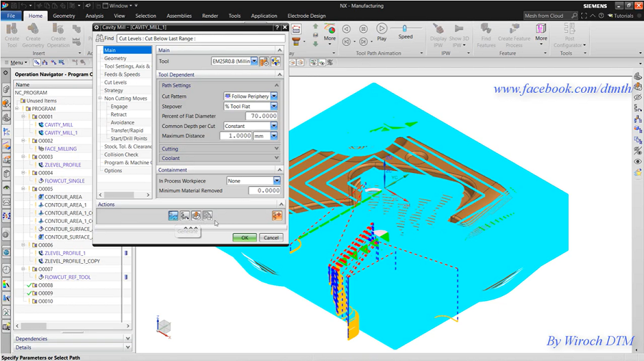Switch to the Application ribbon tab
Screen dimensions: 644x361
click(264, 16)
